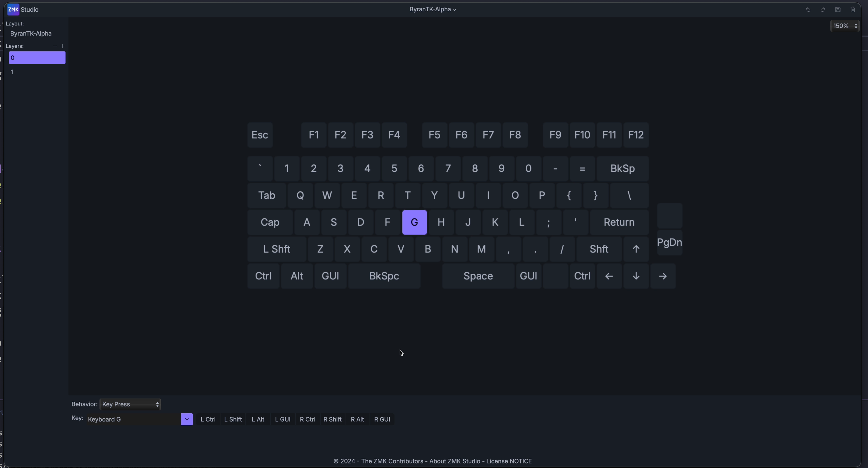The image size is (868, 468).
Task: Select the equals key
Action: tap(582, 169)
